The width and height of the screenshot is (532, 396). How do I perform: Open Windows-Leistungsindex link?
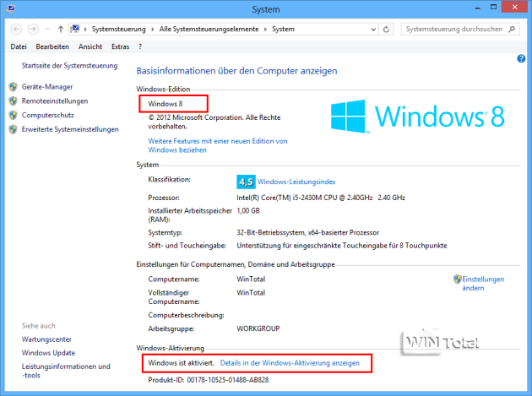296,182
